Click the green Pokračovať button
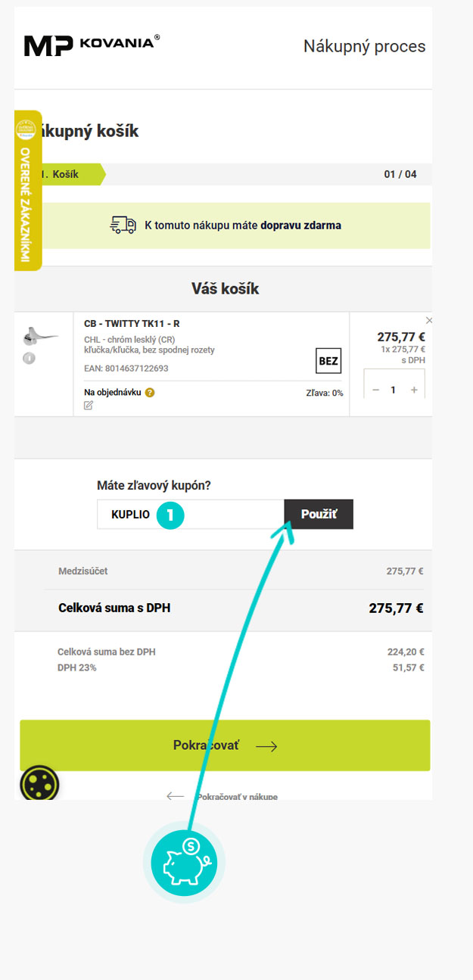Viewport: 473px width, 980px height. point(225,745)
